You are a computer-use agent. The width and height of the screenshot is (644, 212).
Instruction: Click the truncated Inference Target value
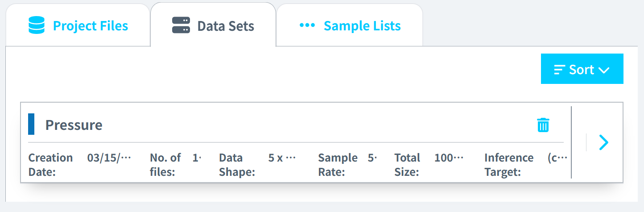pos(557,158)
